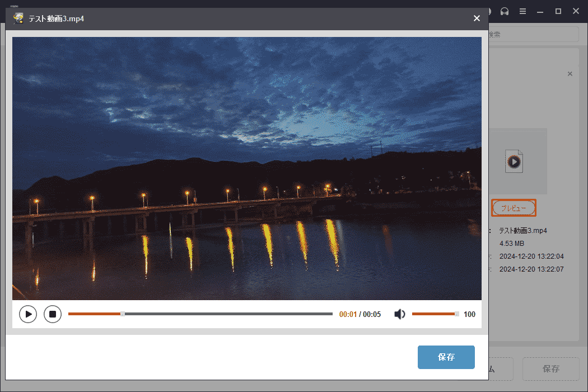Screen dimensions: 588x392
Task: Click the volume slider track
Action: 434,314
